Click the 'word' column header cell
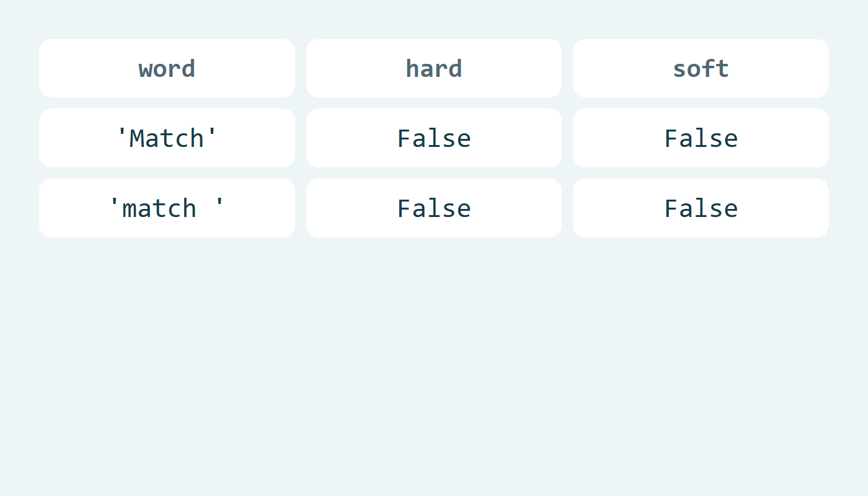The height and width of the screenshot is (496, 868). pyautogui.click(x=167, y=68)
